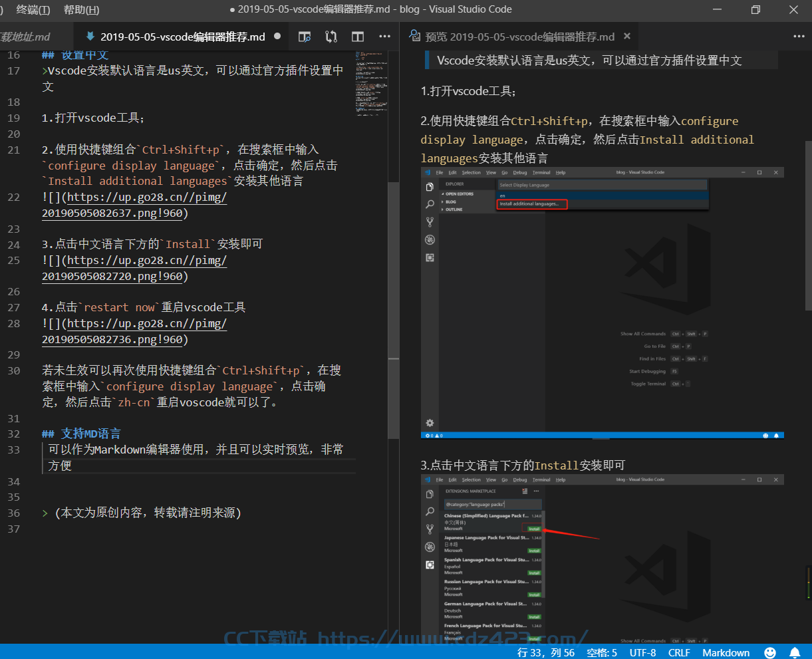812x659 pixels.
Task: Click 4.点击`restart now`重启vscode工具 in the editor
Action: [144, 307]
